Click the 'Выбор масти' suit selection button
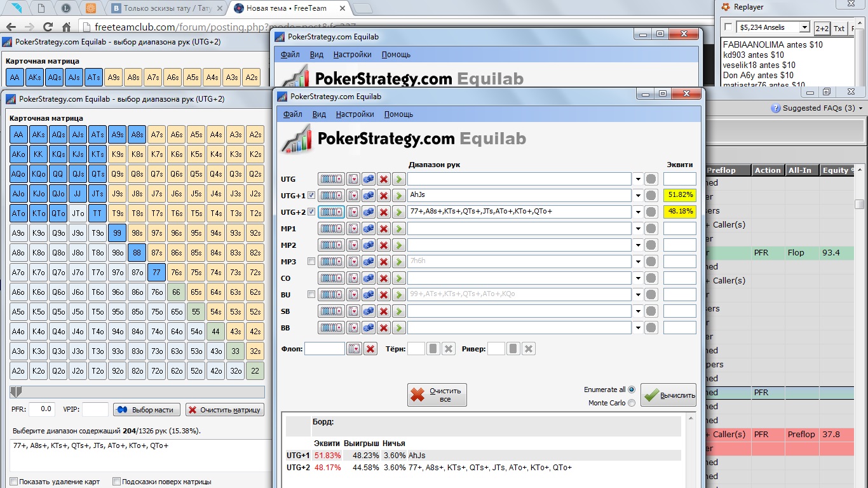 point(147,410)
